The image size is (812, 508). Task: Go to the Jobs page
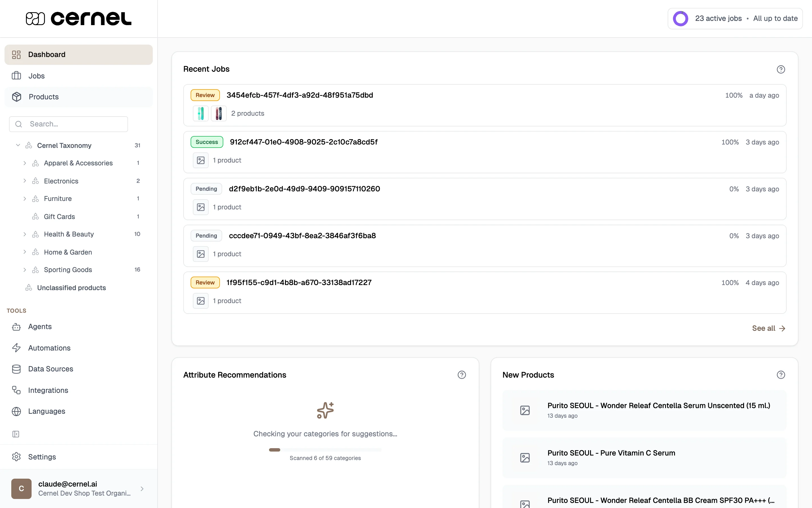[78, 76]
